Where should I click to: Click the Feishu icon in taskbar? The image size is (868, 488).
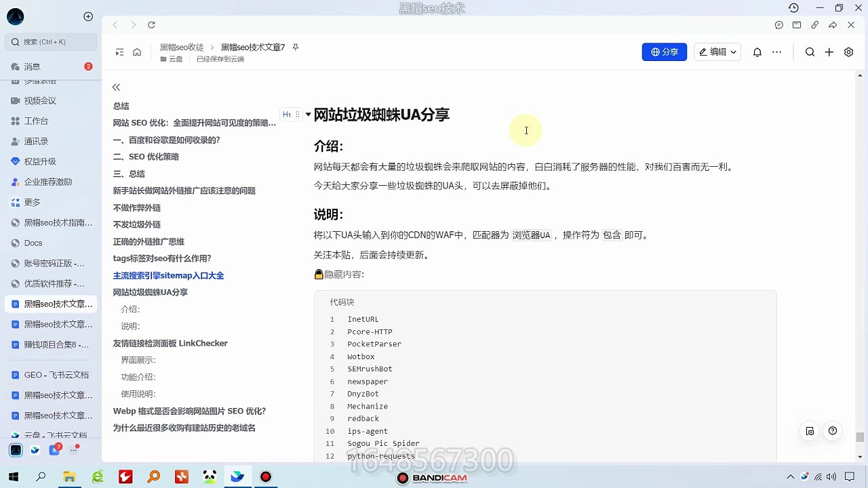[x=237, y=477]
